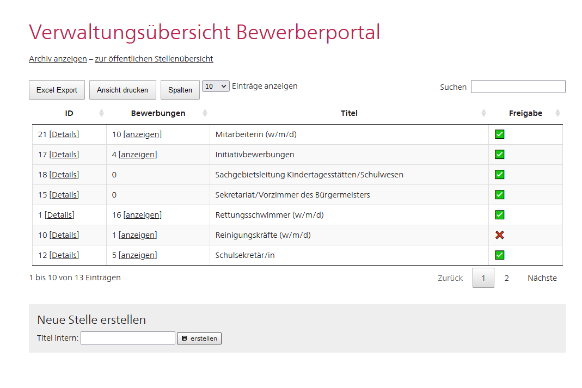Click title Rettungsschwimmer (w/m/d)
The height and width of the screenshot is (388, 582).
tap(269, 215)
